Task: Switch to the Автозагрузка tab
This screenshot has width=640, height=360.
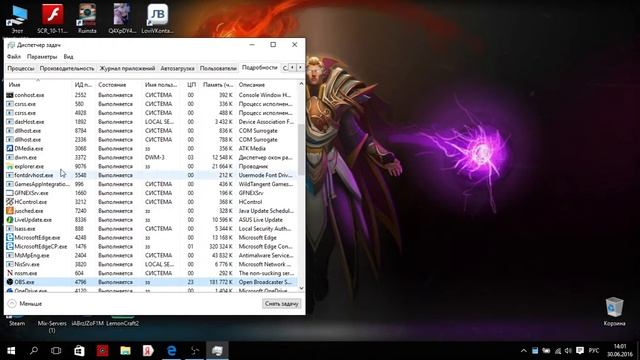Action: pos(177,68)
